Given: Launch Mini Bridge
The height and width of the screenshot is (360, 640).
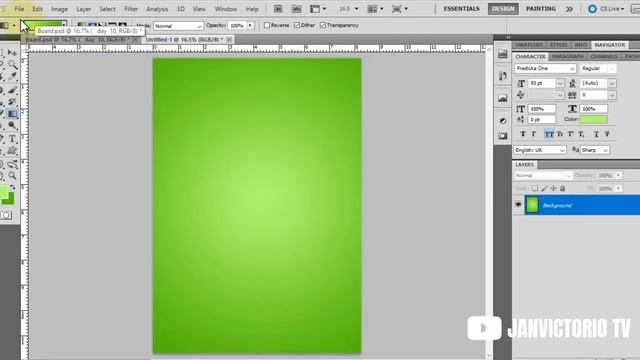Looking at the screenshot, I should (x=296, y=9).
